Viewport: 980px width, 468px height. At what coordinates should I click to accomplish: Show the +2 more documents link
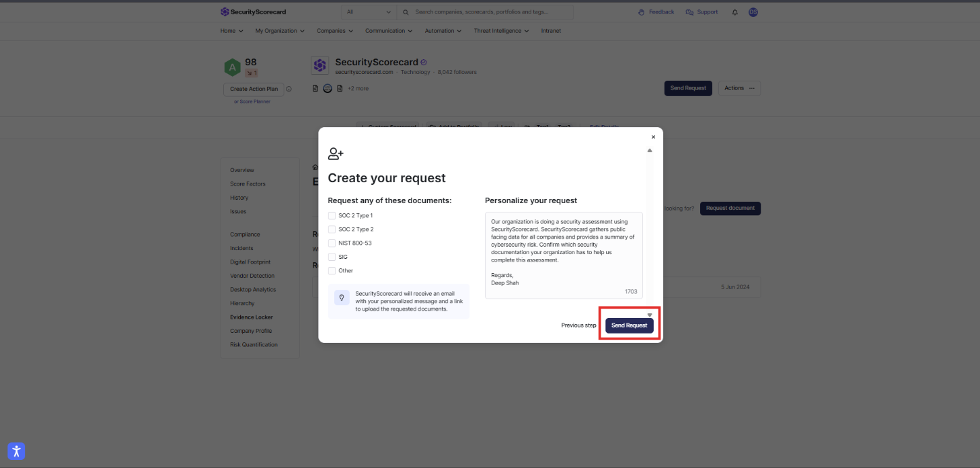(x=358, y=89)
